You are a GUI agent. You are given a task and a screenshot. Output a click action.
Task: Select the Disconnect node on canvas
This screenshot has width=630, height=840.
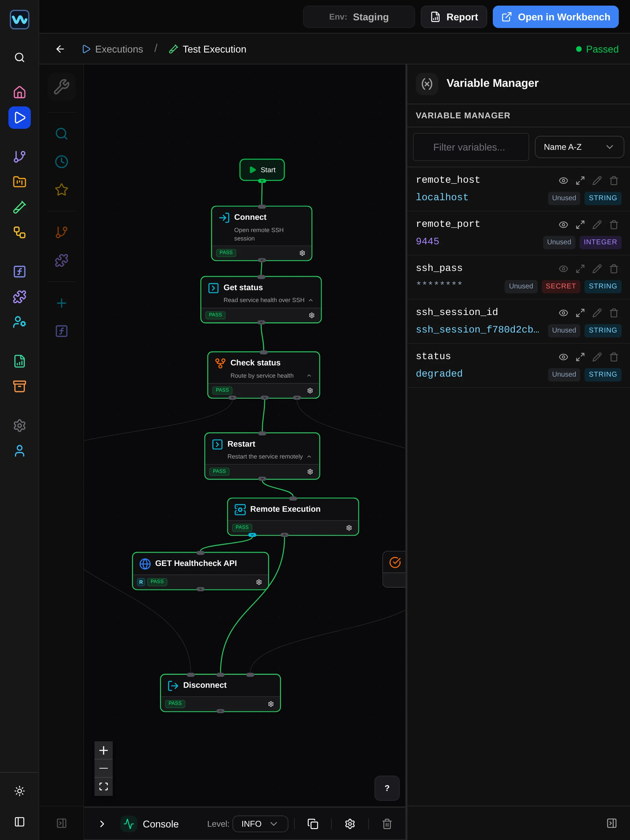(x=220, y=693)
